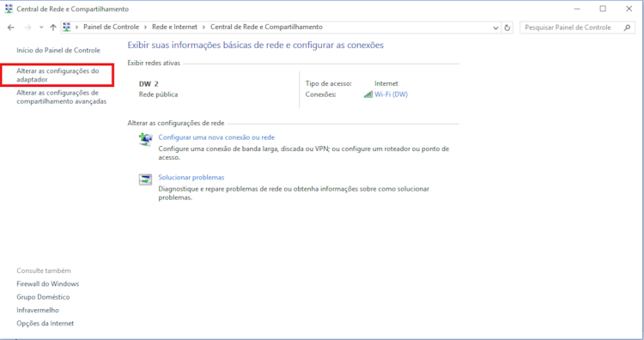Click the Internet access type value
This screenshot has height=340, width=644.
[386, 83]
